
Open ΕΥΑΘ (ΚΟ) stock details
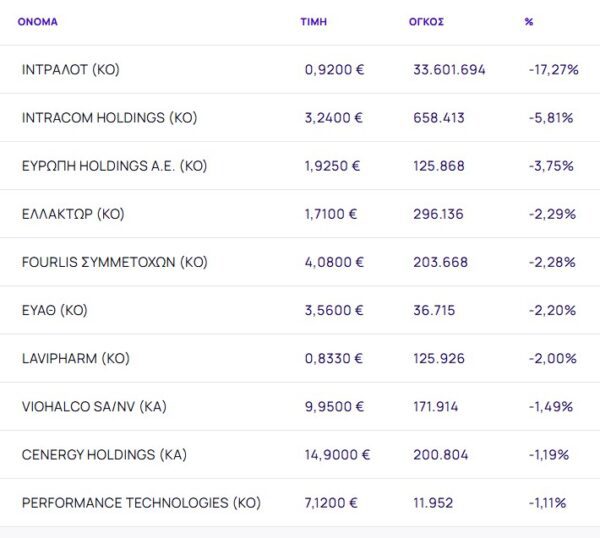click(55, 310)
